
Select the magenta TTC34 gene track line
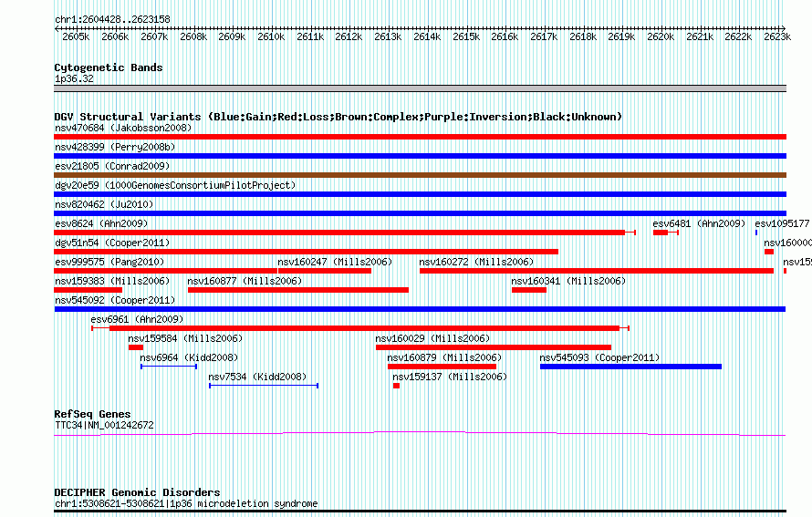(420, 434)
